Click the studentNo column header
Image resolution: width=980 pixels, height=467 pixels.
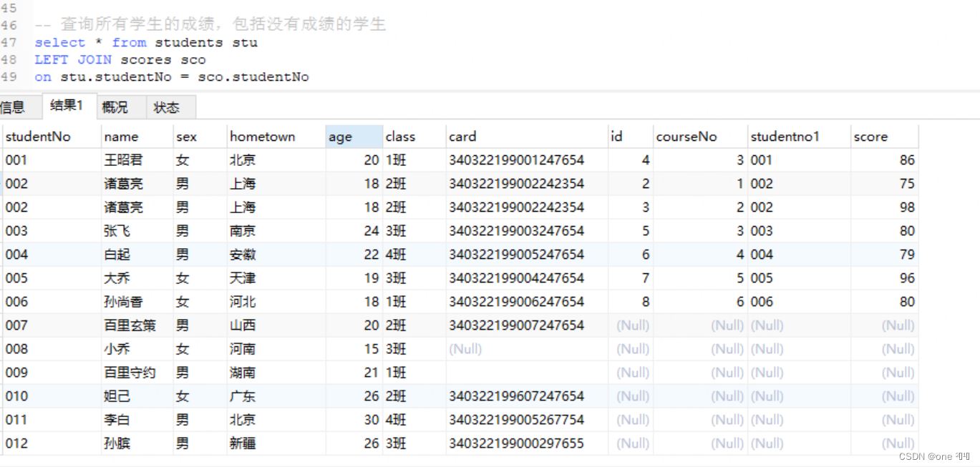click(x=39, y=137)
